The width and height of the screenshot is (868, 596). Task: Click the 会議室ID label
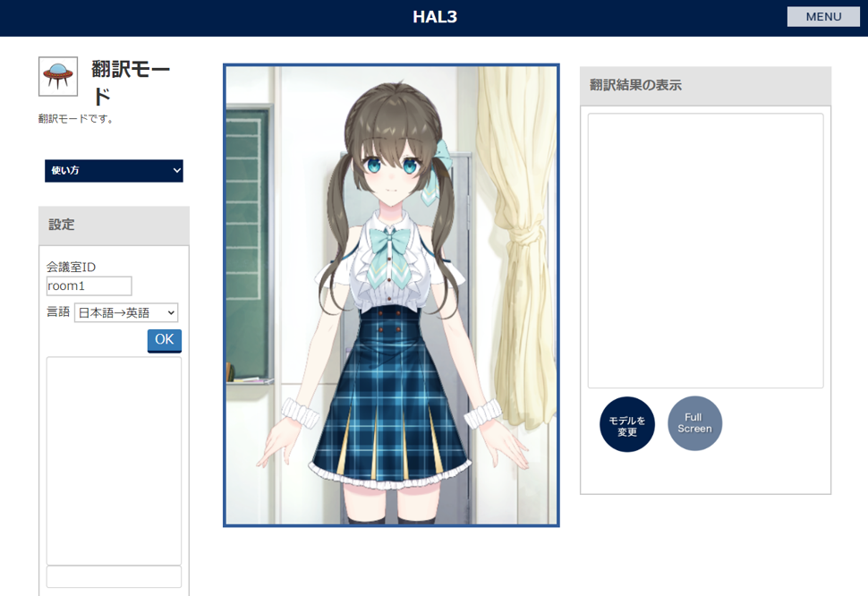pyautogui.click(x=71, y=268)
